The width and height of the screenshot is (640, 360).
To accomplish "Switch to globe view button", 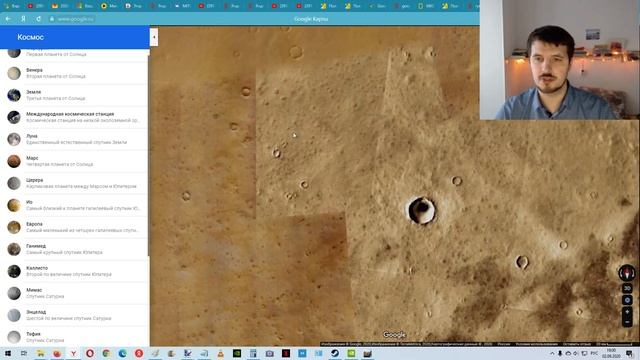I will click(x=627, y=300).
